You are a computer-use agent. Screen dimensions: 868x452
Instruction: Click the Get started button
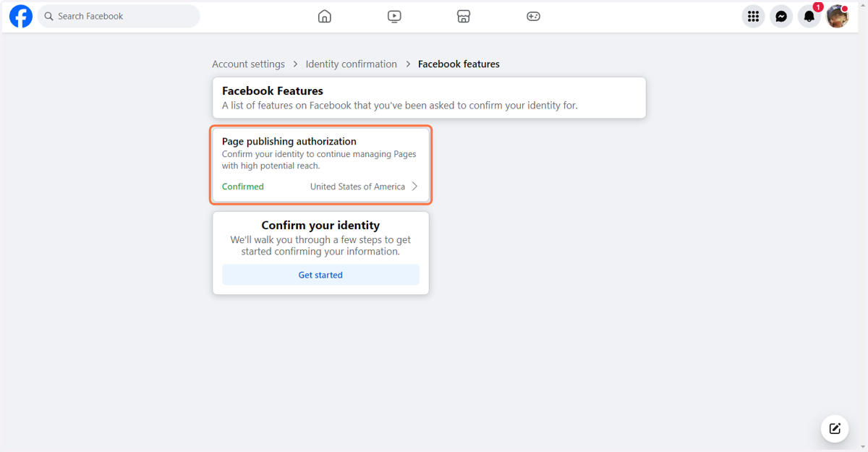pos(320,275)
